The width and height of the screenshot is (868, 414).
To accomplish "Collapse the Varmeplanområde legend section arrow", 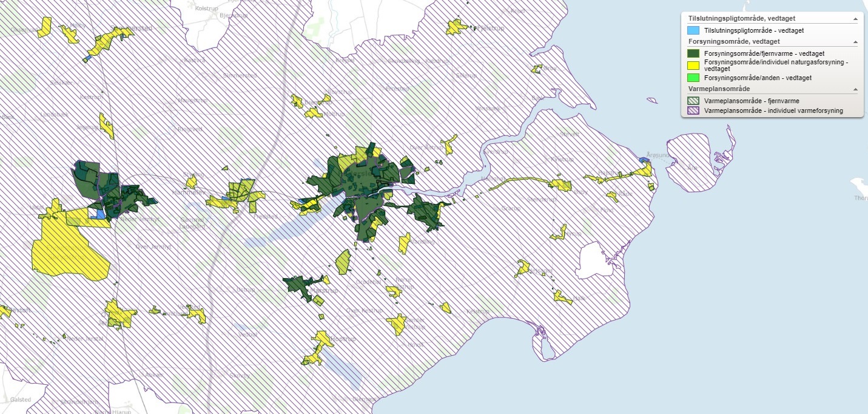I will 855,89.
